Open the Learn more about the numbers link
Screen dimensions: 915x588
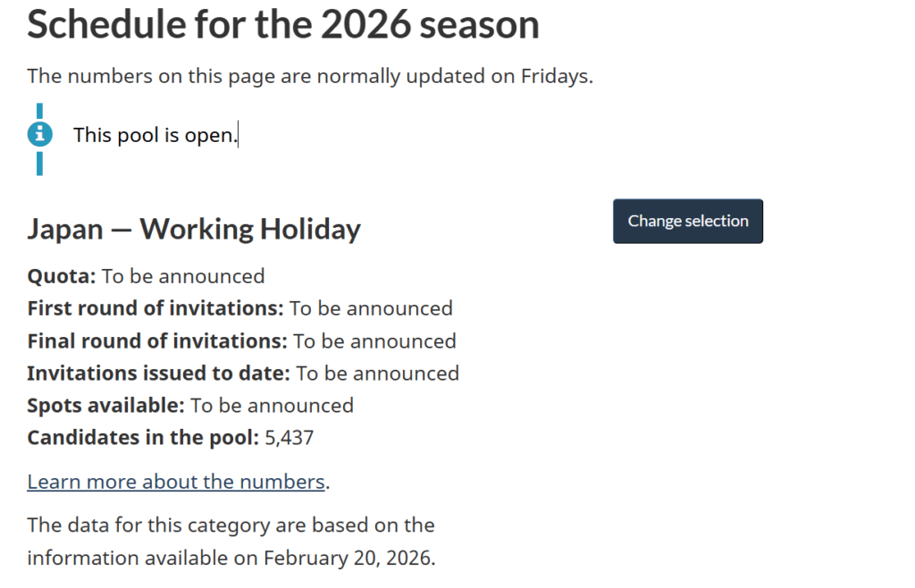tap(176, 482)
